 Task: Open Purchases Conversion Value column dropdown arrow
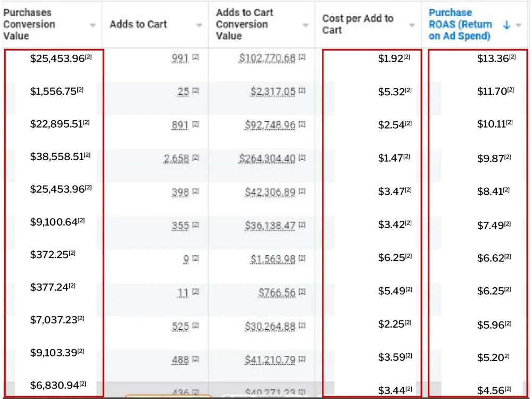[x=92, y=25]
